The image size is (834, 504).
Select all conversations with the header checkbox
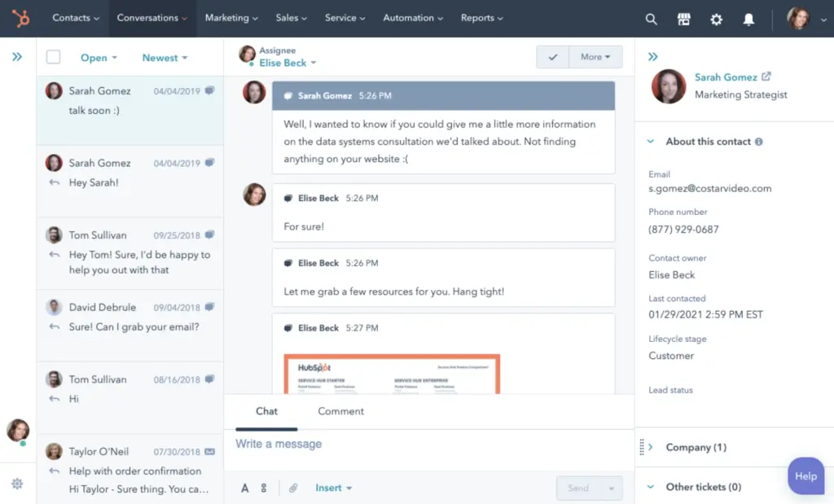pos(54,57)
